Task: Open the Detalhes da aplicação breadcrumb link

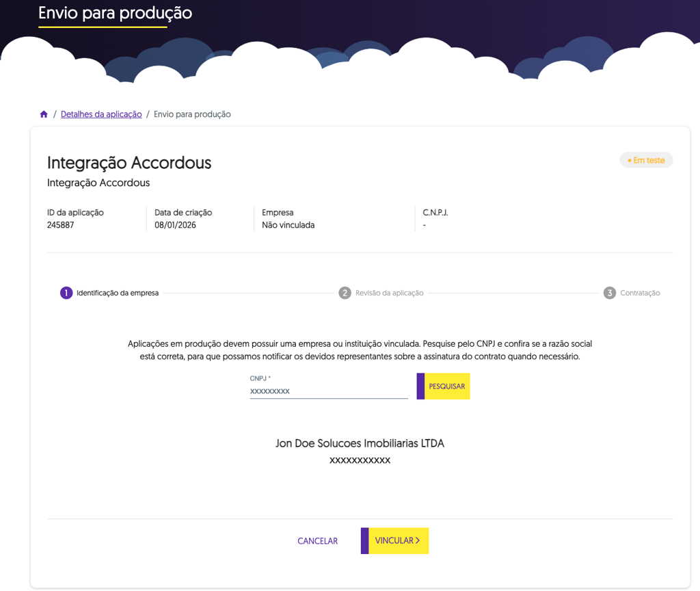Action: (x=101, y=114)
